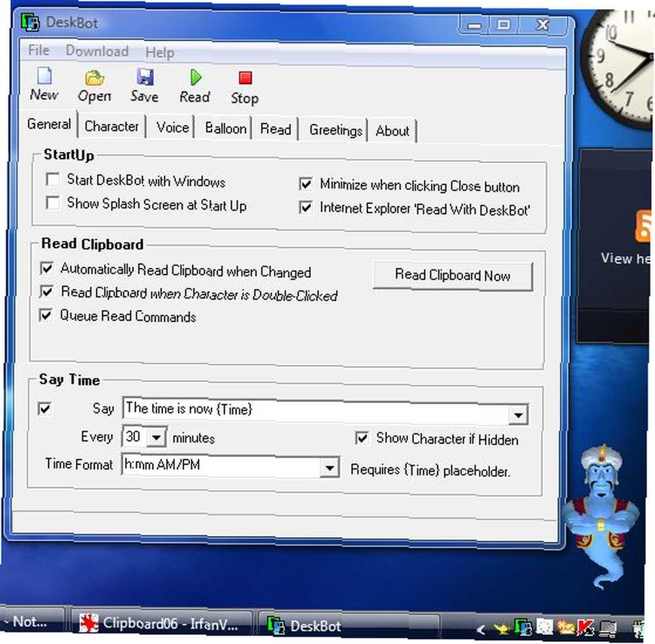Switch to the Balloon tab
The height and width of the screenshot is (644, 655).
(x=225, y=128)
